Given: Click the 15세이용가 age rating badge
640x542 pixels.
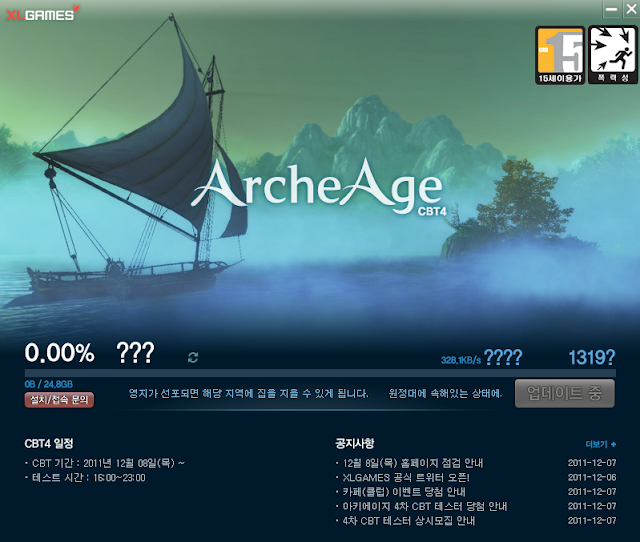Looking at the screenshot, I should (x=560, y=55).
